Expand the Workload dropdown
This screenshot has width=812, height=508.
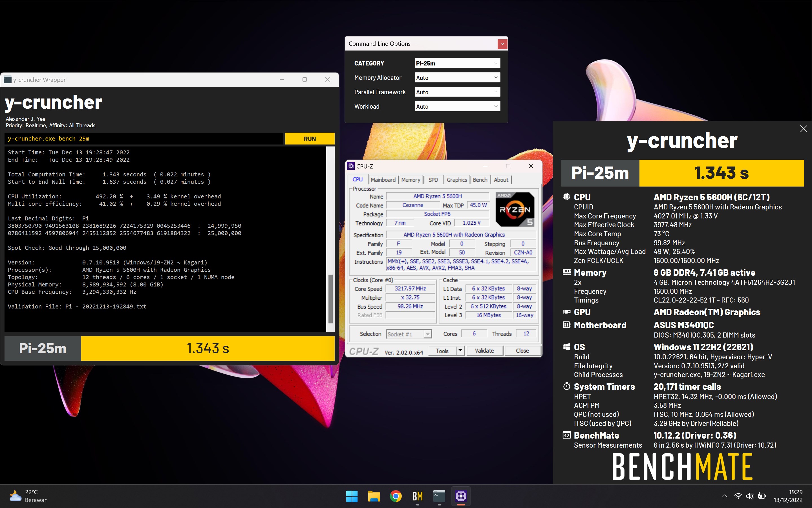(457, 106)
